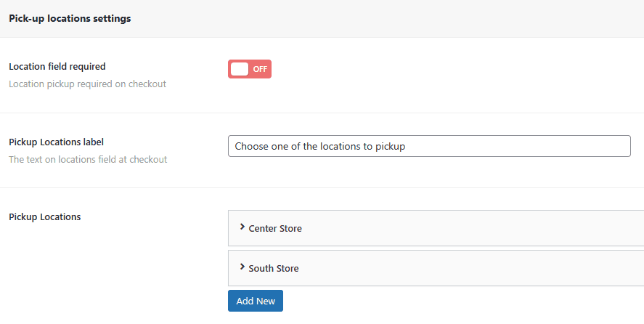Enable the Location field required toggle
644x324 pixels.
point(249,69)
